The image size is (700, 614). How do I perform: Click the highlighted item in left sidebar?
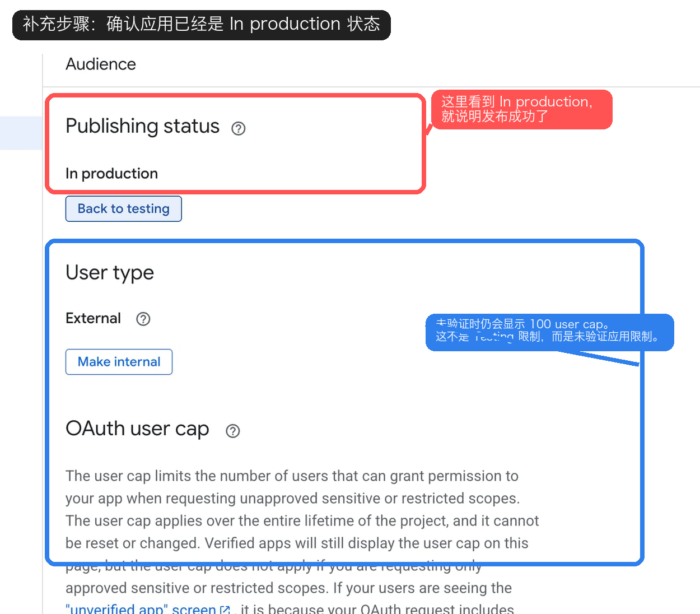21,133
